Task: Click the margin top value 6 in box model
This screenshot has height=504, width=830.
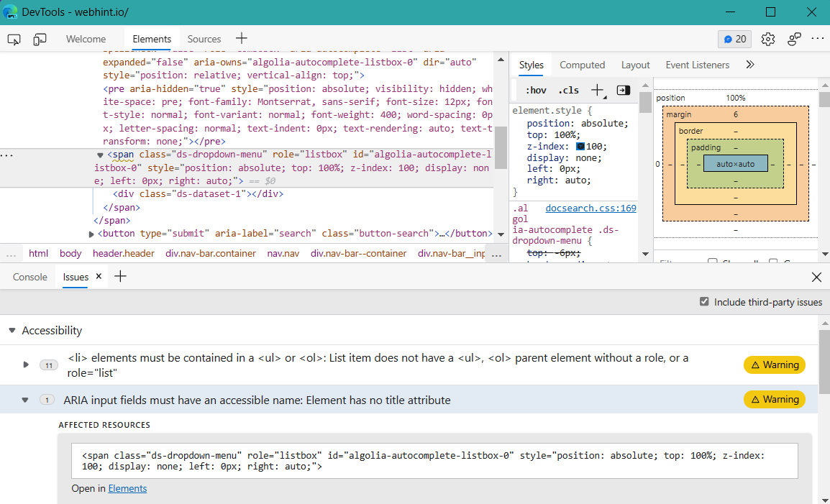Action: (736, 114)
